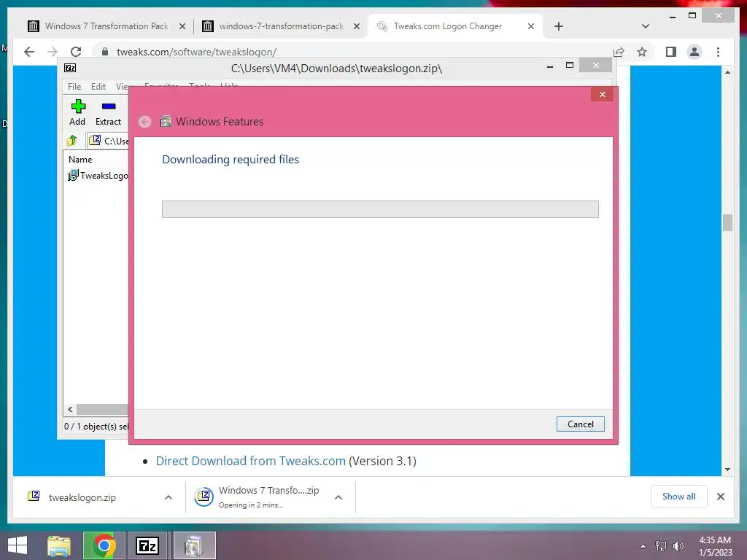This screenshot has width=747, height=560.
Task: Click 7-Zip taskbar icon
Action: click(x=147, y=545)
